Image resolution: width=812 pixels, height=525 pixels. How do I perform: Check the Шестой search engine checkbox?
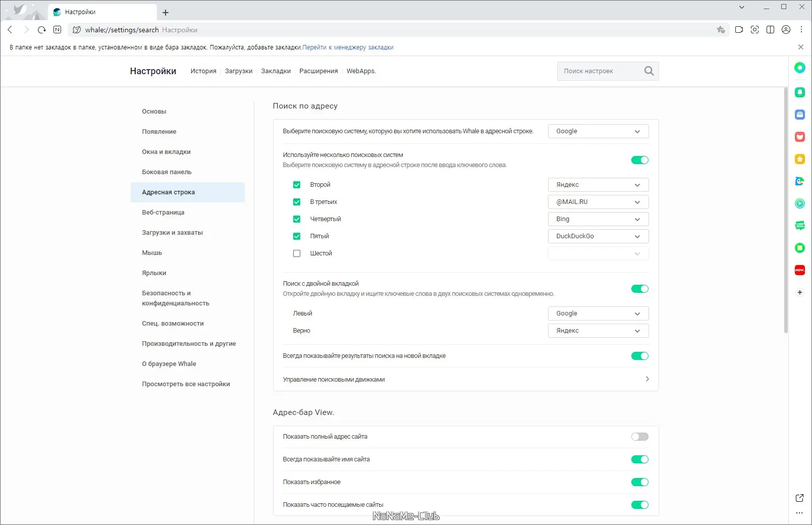[297, 253]
